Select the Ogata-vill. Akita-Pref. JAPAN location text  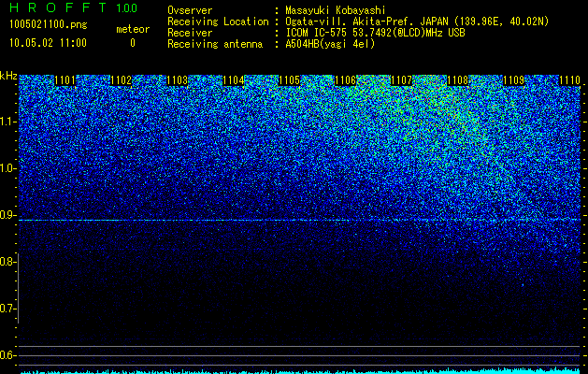tap(416, 22)
